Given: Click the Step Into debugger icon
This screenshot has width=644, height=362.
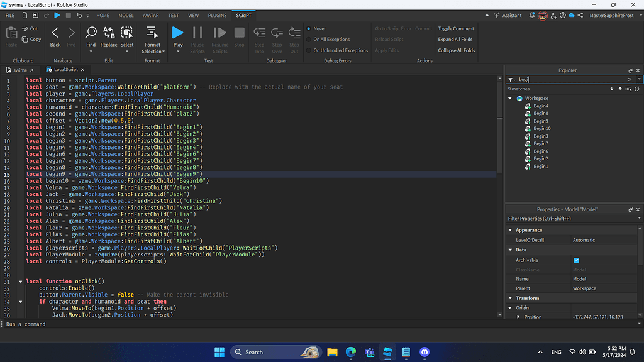Looking at the screenshot, I should pos(260,33).
